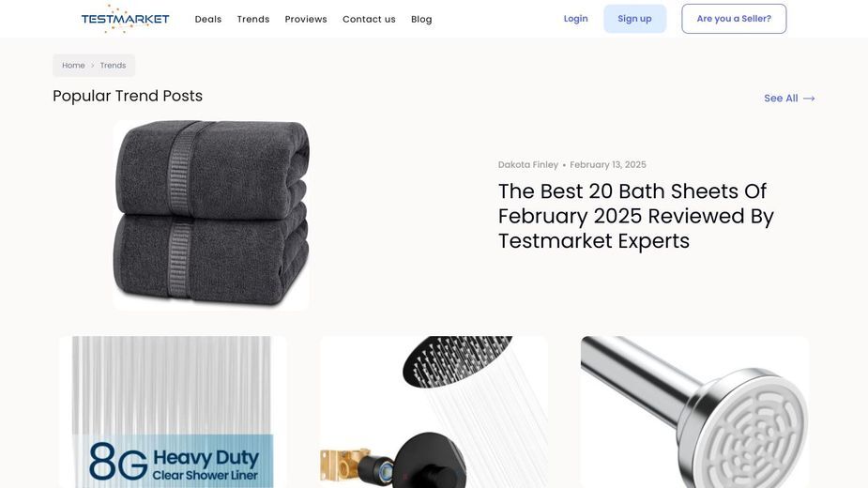Open the Deals menu item
868x488 pixels.
pyautogui.click(x=208, y=19)
